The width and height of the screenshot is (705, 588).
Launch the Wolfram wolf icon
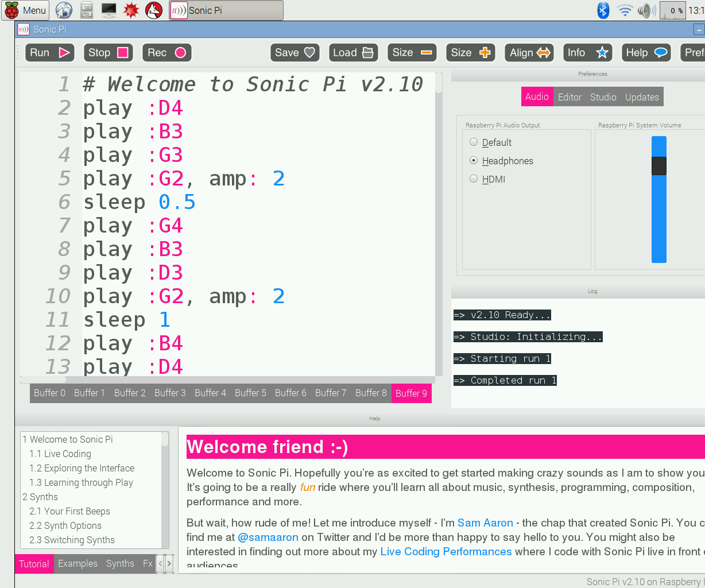coord(154,10)
